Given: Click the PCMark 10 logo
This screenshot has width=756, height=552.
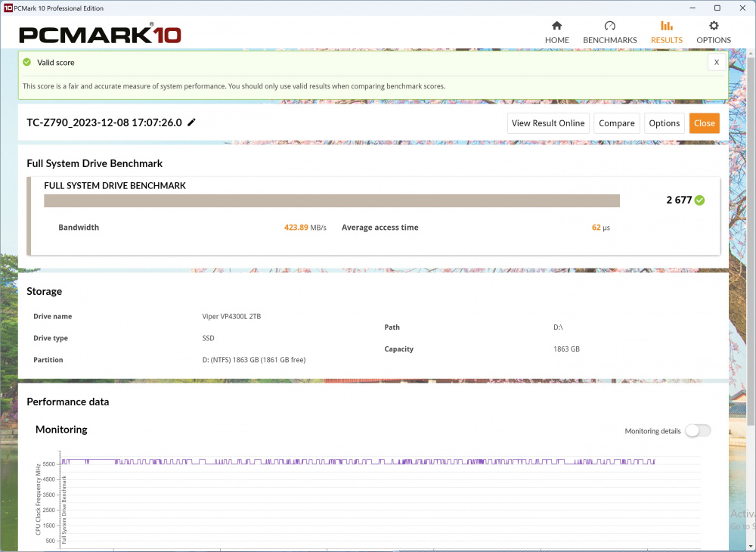Looking at the screenshot, I should (100, 34).
